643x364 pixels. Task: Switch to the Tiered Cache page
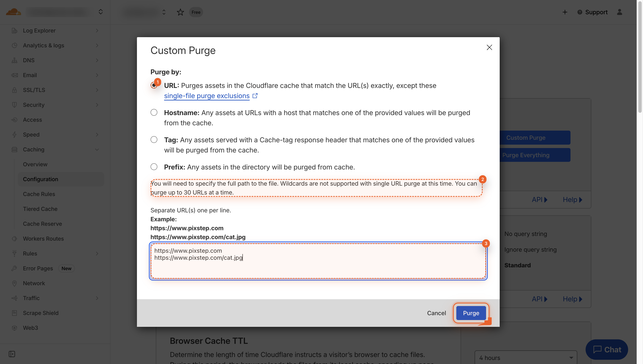click(x=40, y=209)
